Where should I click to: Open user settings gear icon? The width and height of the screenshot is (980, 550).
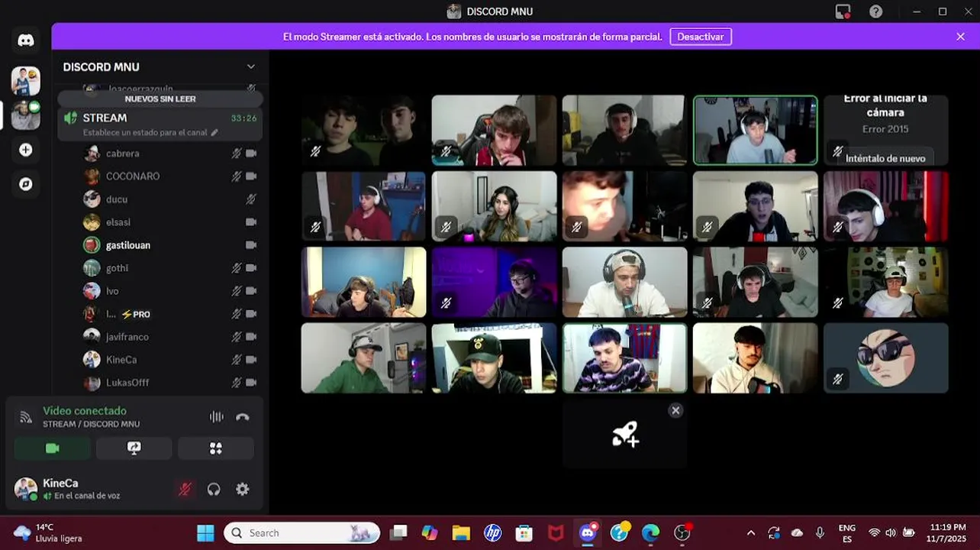[x=243, y=490]
